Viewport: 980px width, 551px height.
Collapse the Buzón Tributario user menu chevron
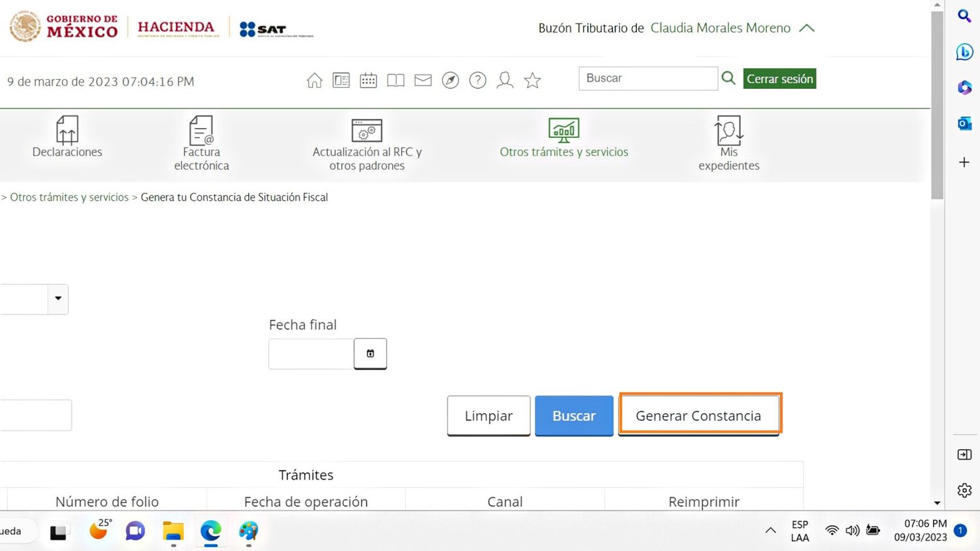click(807, 28)
